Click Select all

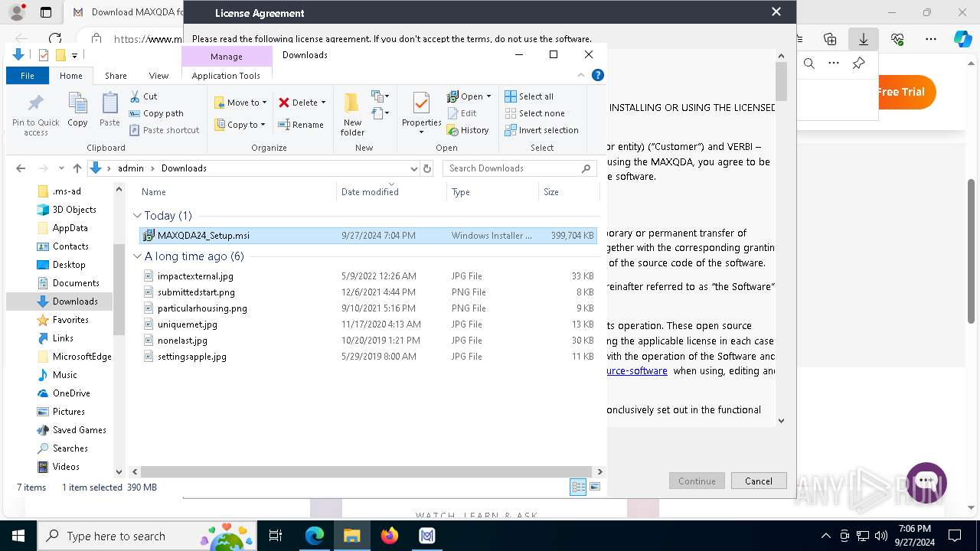click(x=529, y=96)
